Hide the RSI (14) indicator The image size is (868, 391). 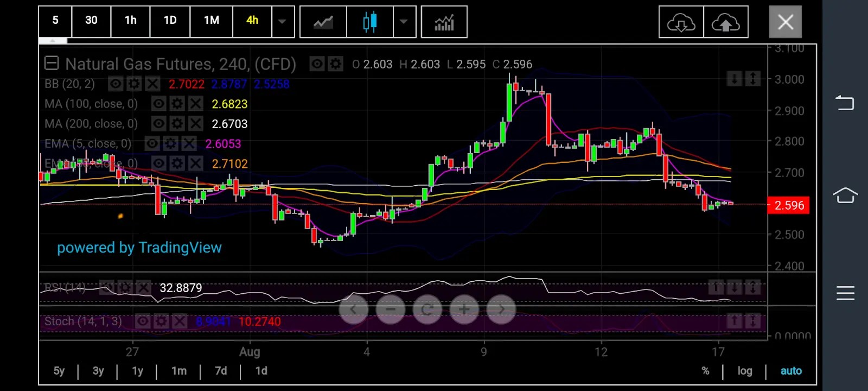[106, 287]
